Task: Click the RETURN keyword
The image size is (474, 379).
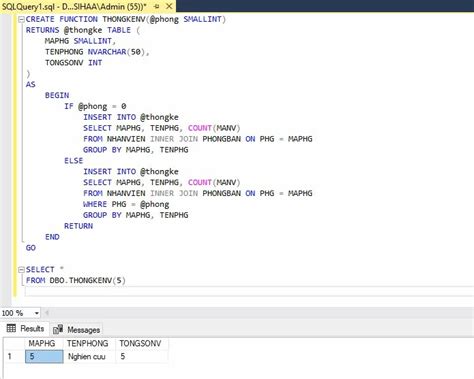Action: pyautogui.click(x=78, y=226)
